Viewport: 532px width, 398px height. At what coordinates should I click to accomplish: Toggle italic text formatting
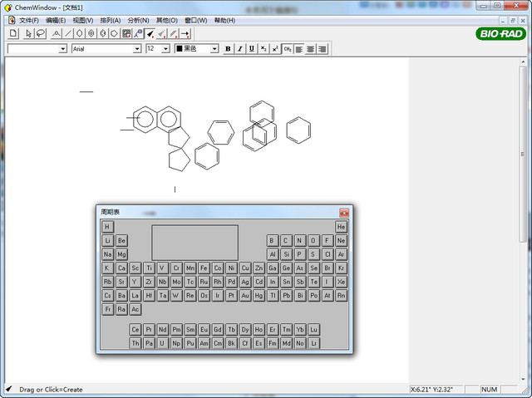(x=240, y=49)
